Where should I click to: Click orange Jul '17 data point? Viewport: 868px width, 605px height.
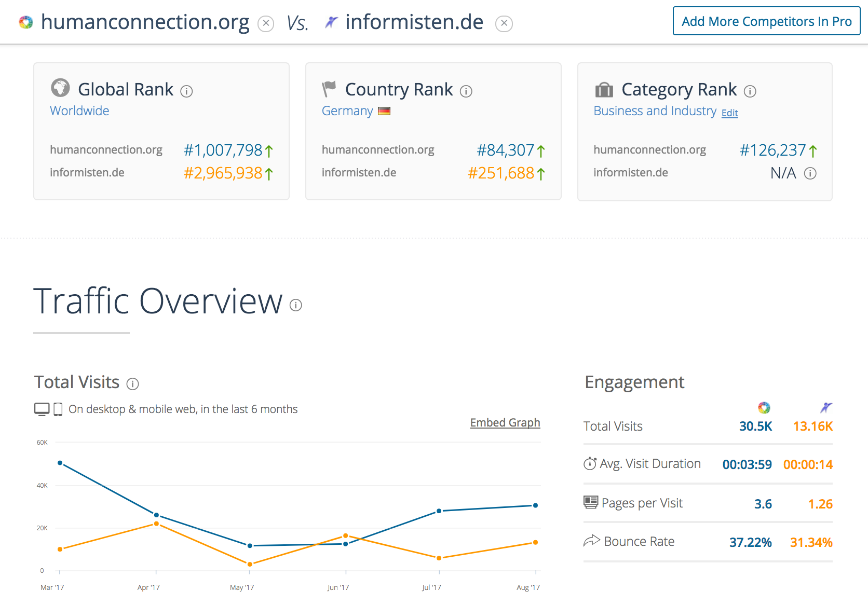pos(439,558)
